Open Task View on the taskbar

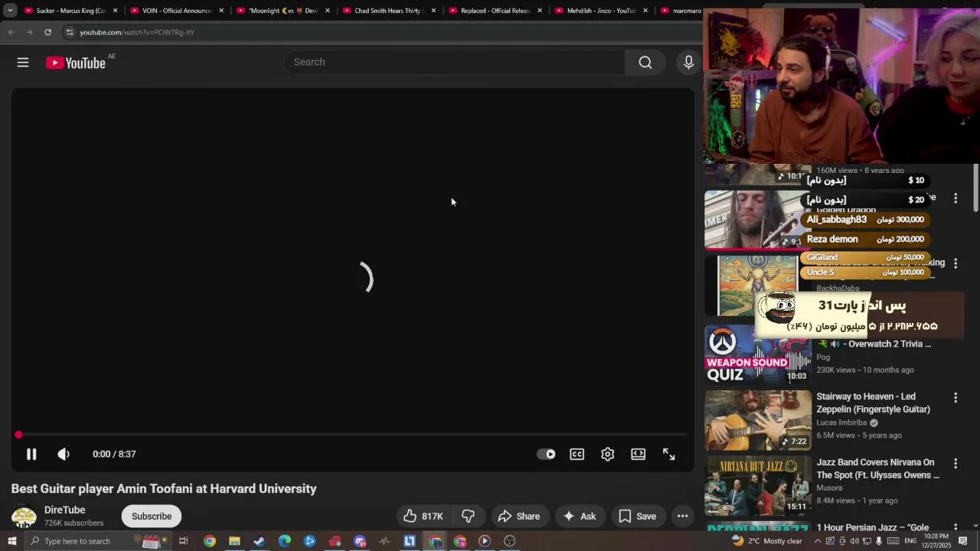coord(184,541)
